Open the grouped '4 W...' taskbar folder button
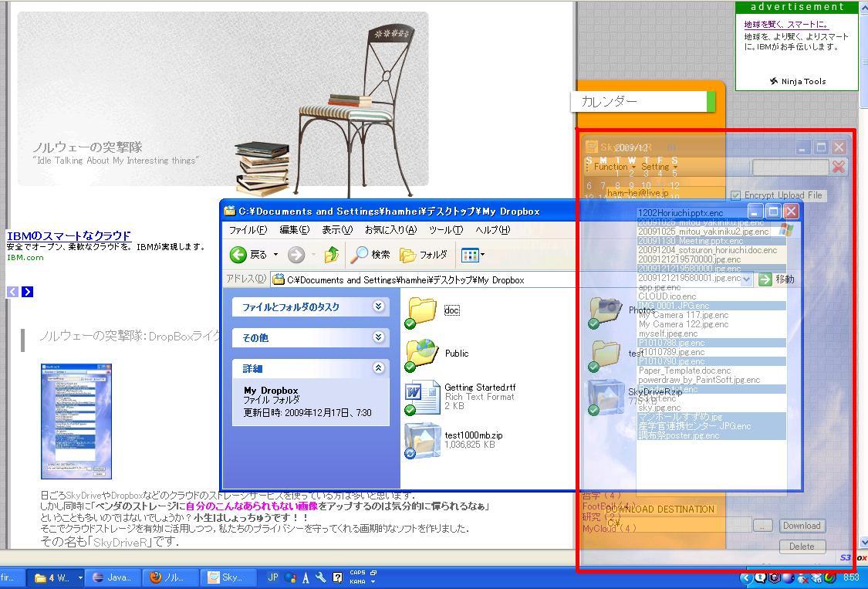Image resolution: width=868 pixels, height=589 pixels. tap(56, 577)
